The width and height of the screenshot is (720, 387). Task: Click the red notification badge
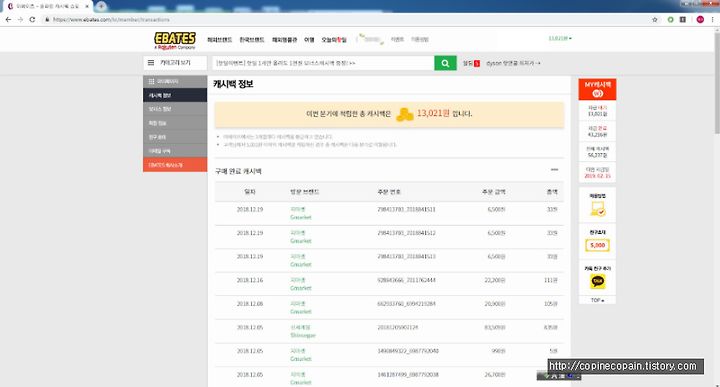coord(477,63)
